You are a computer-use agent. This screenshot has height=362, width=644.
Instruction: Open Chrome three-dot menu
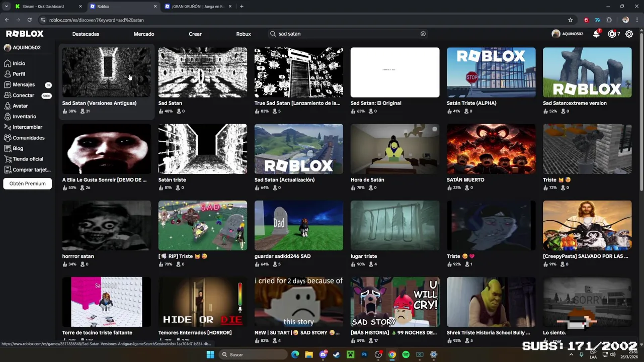tap(637, 20)
